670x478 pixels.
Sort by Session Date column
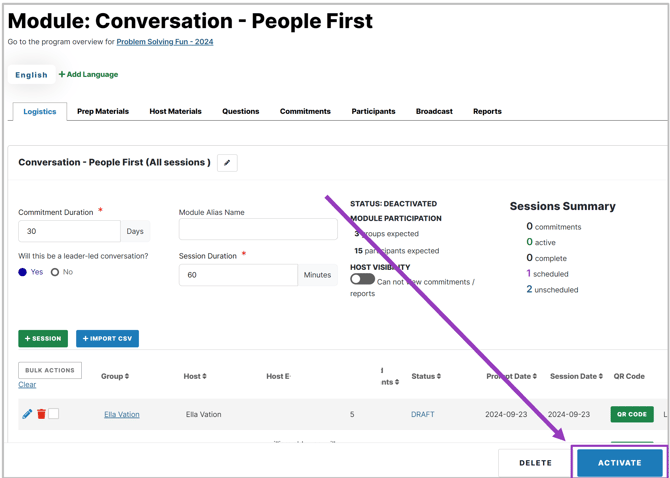point(576,377)
